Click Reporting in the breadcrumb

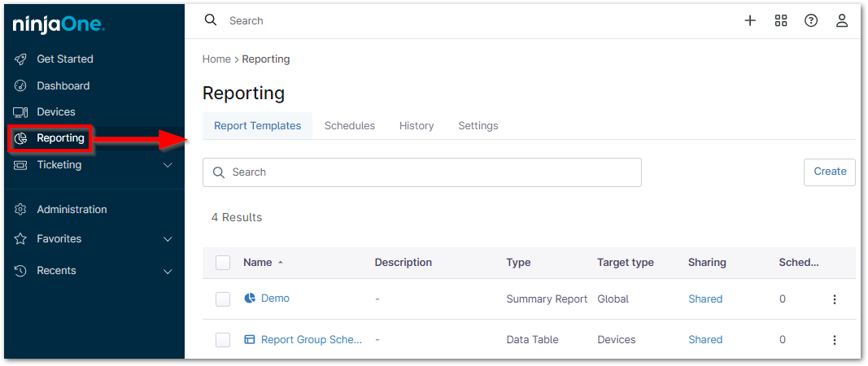pyautogui.click(x=266, y=59)
